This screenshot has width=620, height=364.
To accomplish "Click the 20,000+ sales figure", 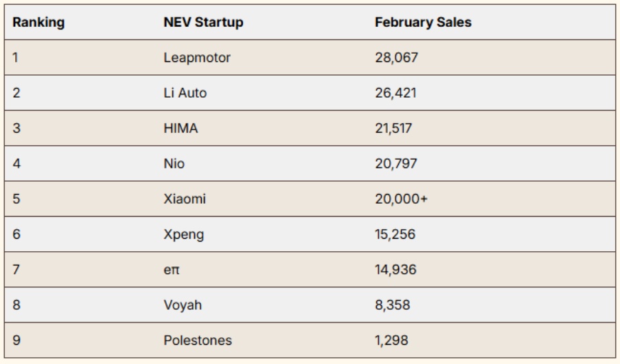I will click(401, 200).
